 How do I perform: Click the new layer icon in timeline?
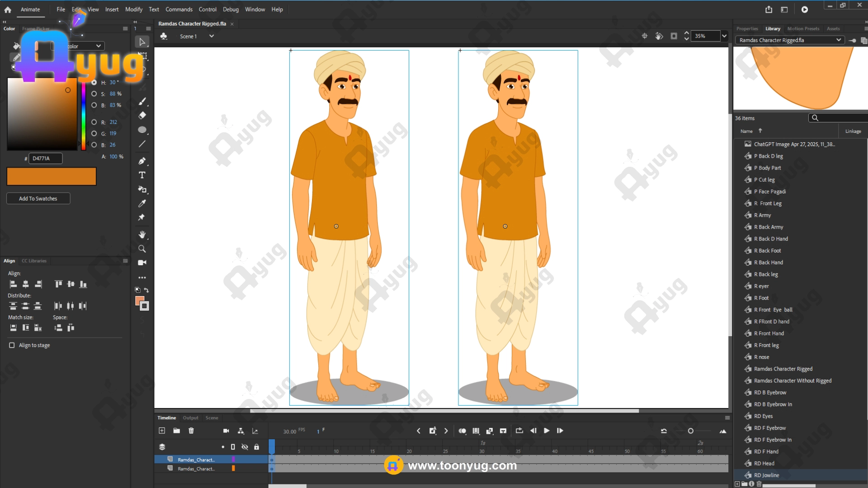click(x=162, y=431)
